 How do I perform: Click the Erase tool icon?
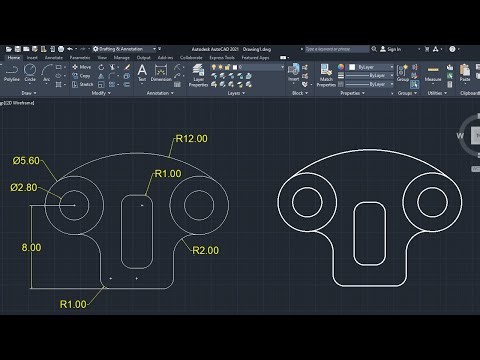tap(127, 67)
